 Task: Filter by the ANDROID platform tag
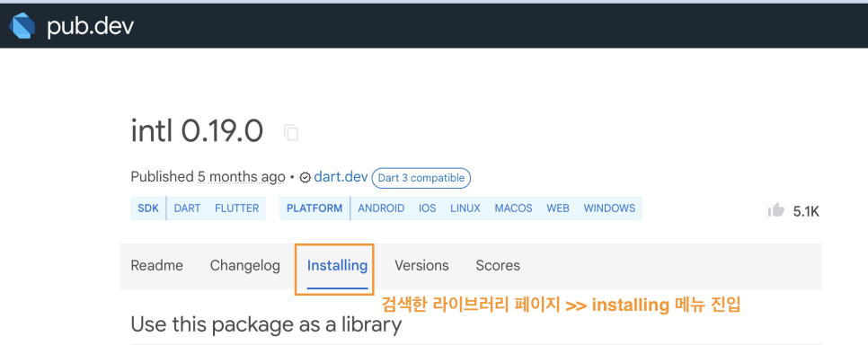(381, 208)
